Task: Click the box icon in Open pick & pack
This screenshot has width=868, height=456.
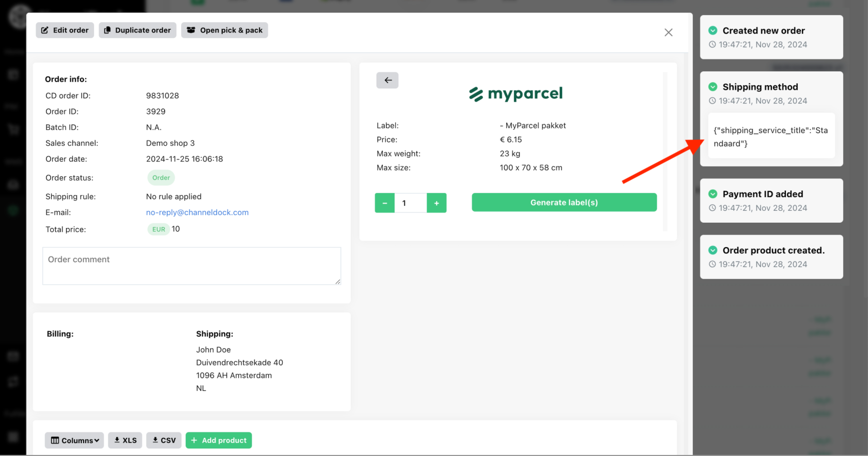Action: pyautogui.click(x=191, y=30)
